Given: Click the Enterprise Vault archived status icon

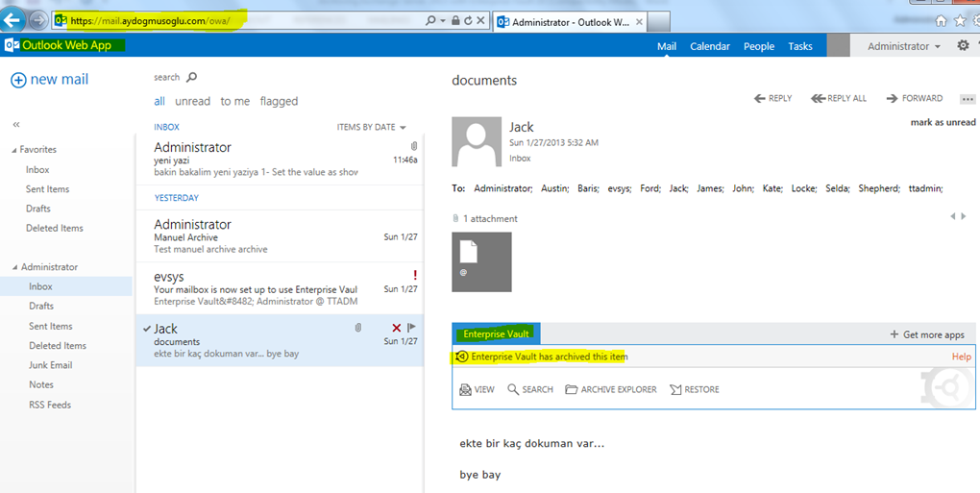Looking at the screenshot, I should click(462, 357).
